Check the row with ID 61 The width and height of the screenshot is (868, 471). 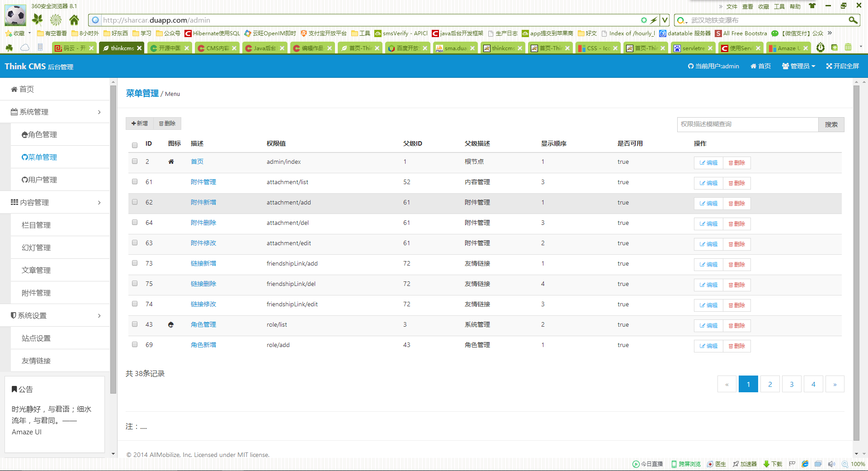click(x=135, y=181)
